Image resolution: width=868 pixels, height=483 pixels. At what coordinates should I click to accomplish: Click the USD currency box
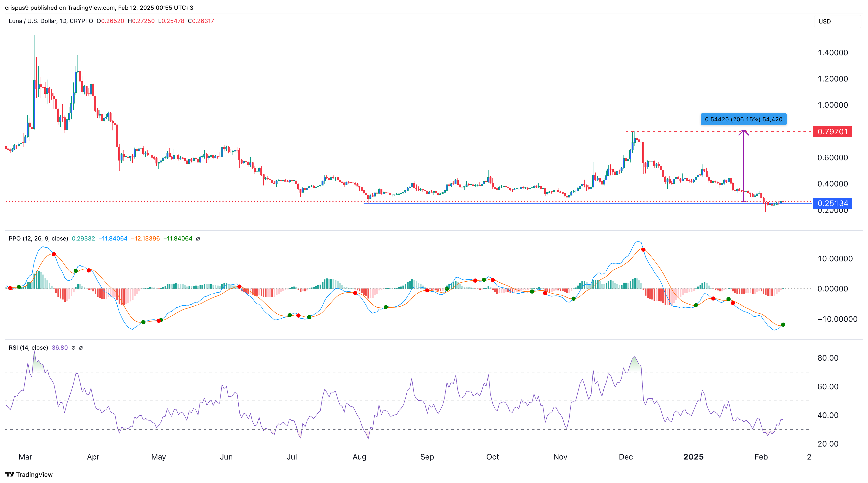837,21
